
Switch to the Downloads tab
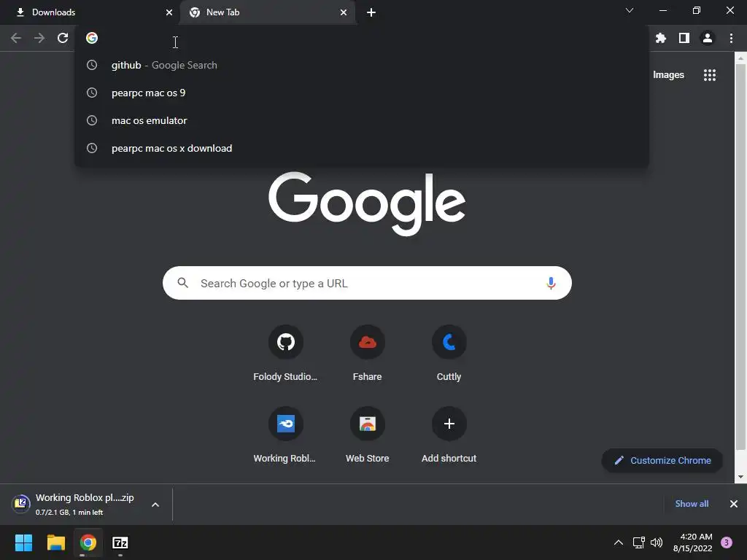point(90,13)
